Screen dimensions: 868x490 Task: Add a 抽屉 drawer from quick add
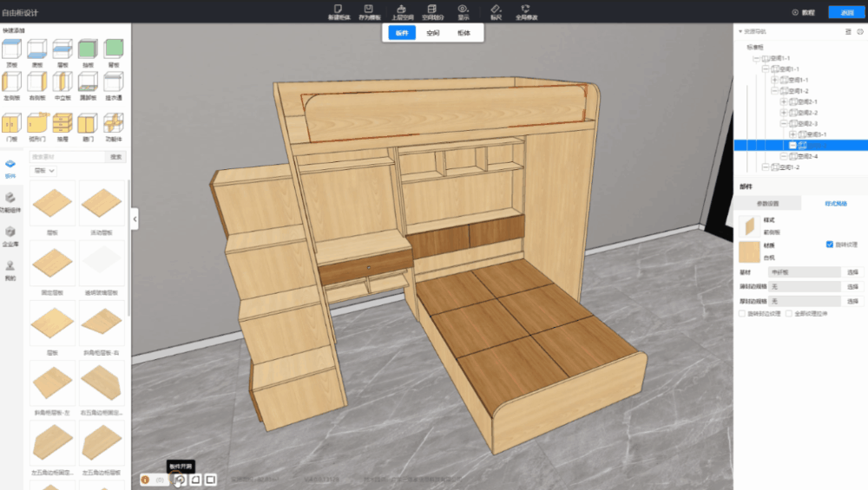(62, 128)
